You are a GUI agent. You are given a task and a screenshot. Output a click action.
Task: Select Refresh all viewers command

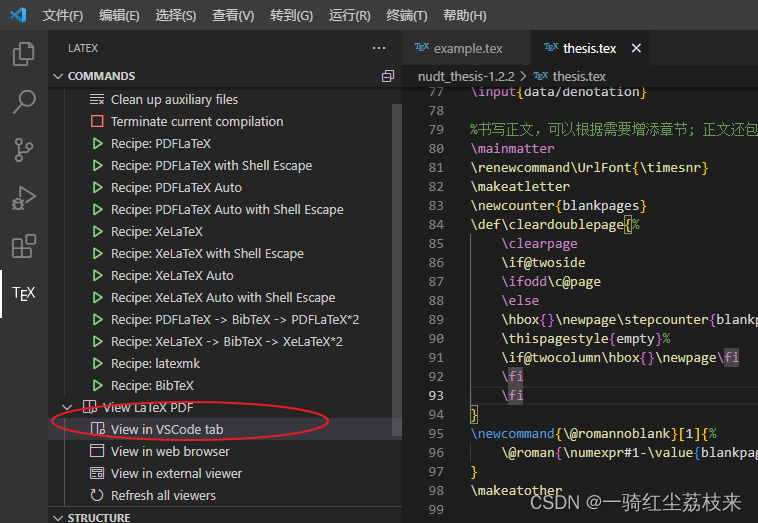[225, 495]
